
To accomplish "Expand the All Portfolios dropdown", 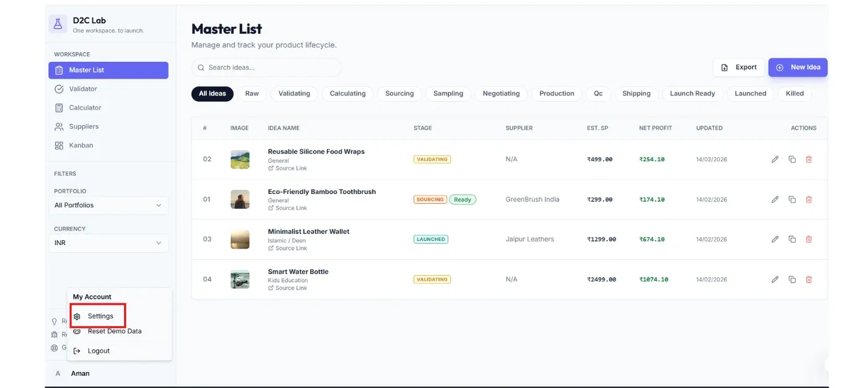I will coord(108,205).
